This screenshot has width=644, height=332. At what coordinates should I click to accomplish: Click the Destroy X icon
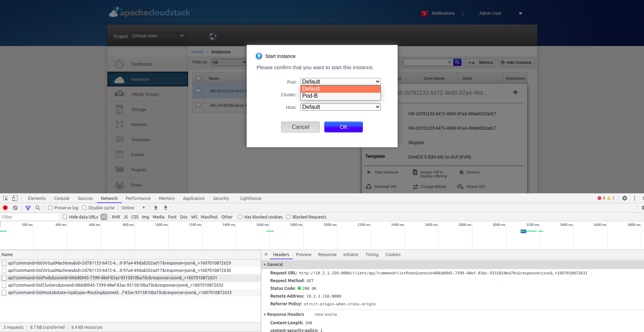(462, 172)
